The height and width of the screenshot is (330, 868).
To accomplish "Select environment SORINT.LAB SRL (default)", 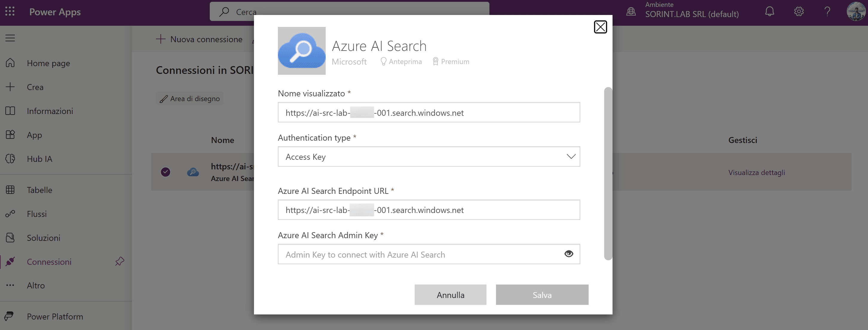I will [692, 14].
